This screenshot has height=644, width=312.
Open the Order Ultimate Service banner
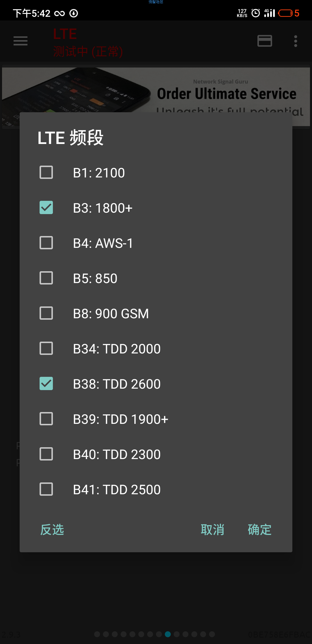pos(156,90)
